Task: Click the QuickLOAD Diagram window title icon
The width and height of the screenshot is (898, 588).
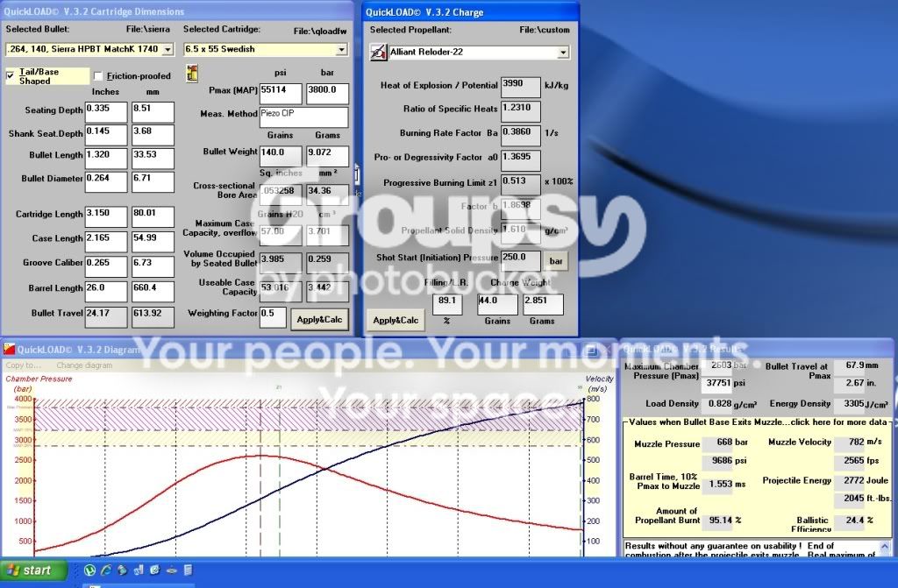Action: point(9,350)
